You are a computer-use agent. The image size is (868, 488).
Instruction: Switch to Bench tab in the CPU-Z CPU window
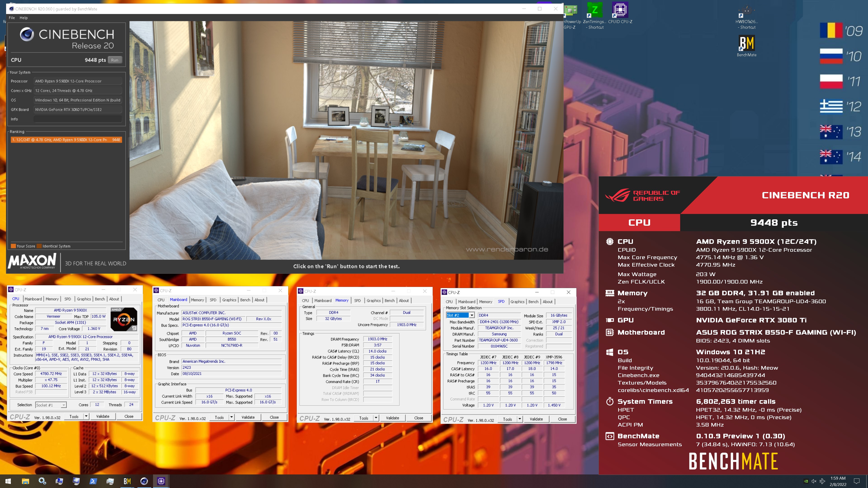click(100, 299)
